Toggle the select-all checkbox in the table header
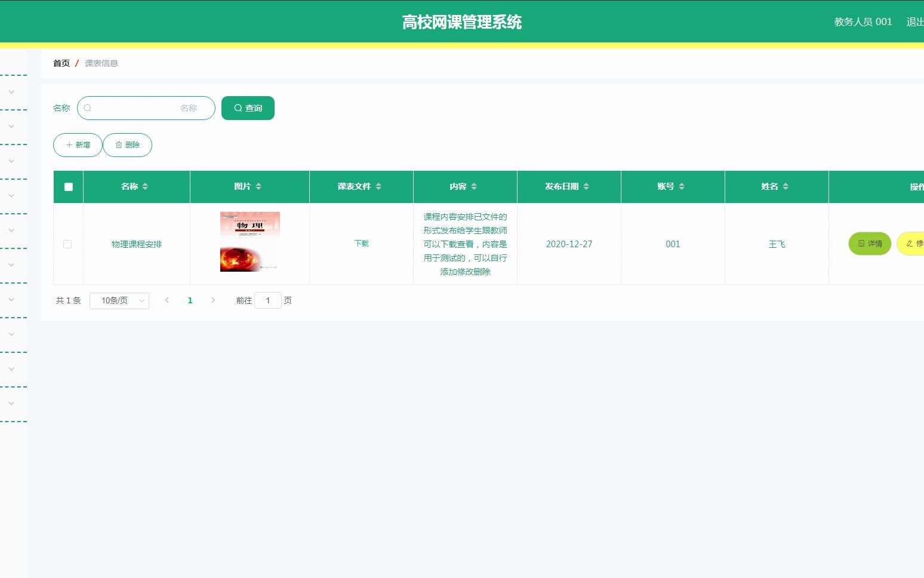924x578 pixels. (68, 186)
